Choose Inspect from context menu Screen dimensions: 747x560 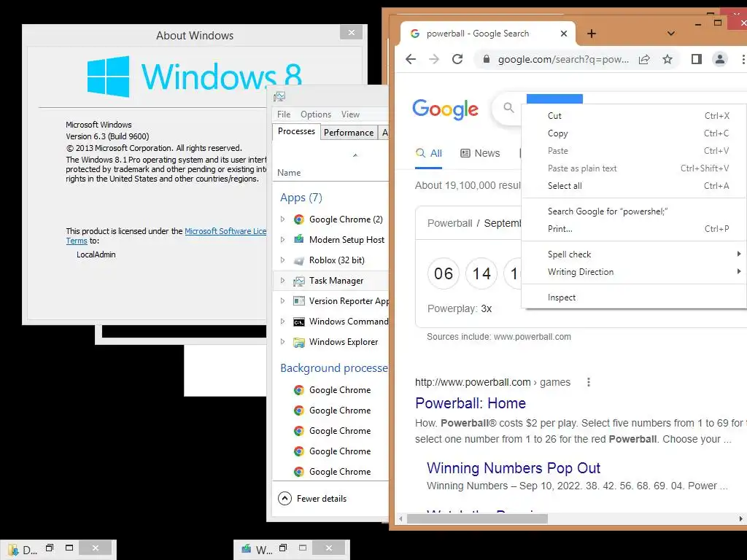pos(634,297)
